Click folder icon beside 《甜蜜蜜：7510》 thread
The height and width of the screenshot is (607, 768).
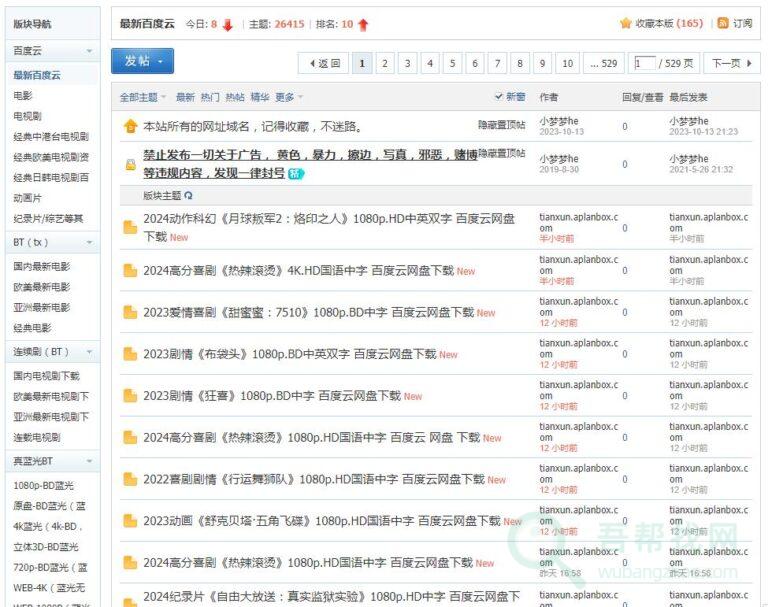130,312
